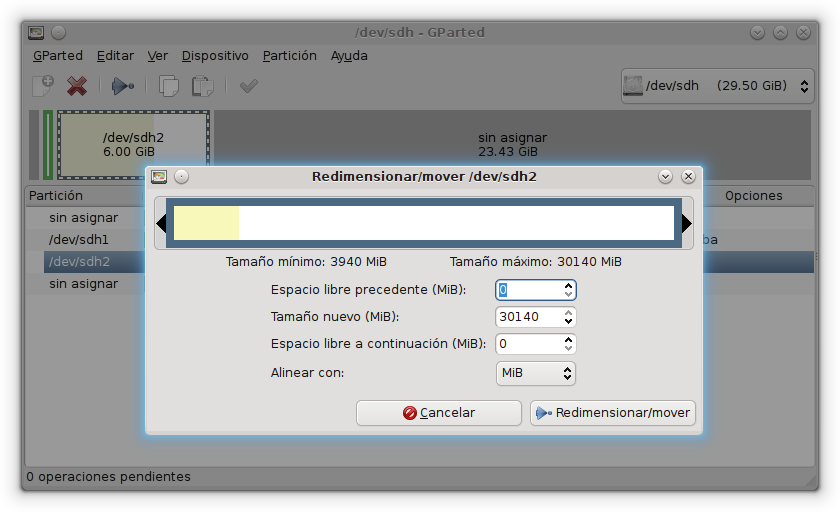Image resolution: width=840 pixels, height=512 pixels.
Task: Click the 0 operaciones pendientes status text
Action: pos(108,476)
